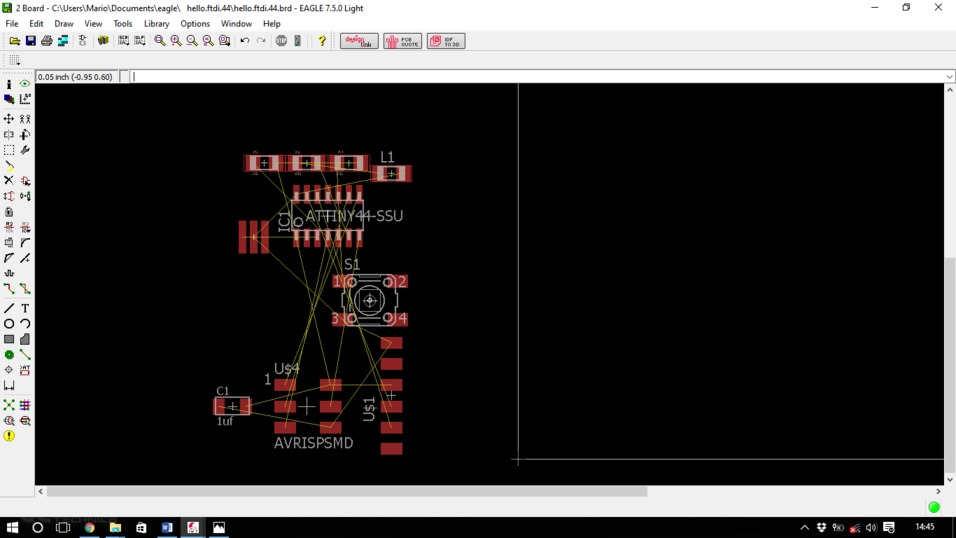Select the Paste tool
The width and height of the screenshot is (956, 538).
coord(9,165)
